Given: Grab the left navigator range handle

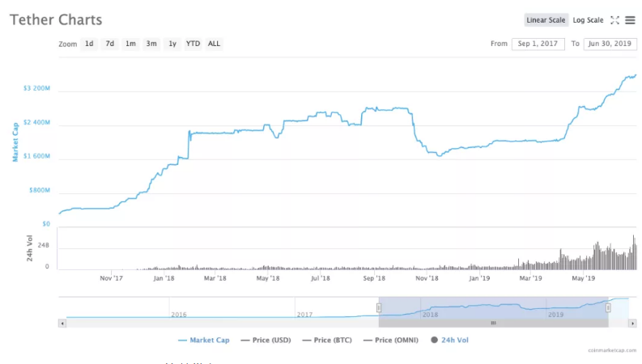Looking at the screenshot, I should (379, 307).
